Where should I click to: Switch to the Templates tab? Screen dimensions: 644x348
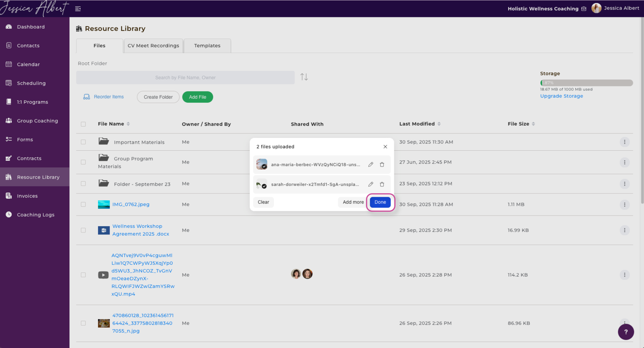tap(207, 45)
